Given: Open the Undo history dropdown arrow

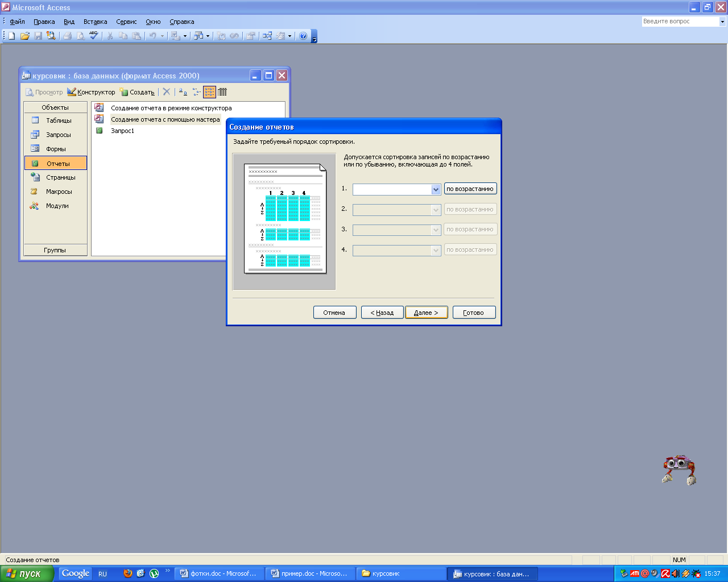Looking at the screenshot, I should [x=162, y=36].
